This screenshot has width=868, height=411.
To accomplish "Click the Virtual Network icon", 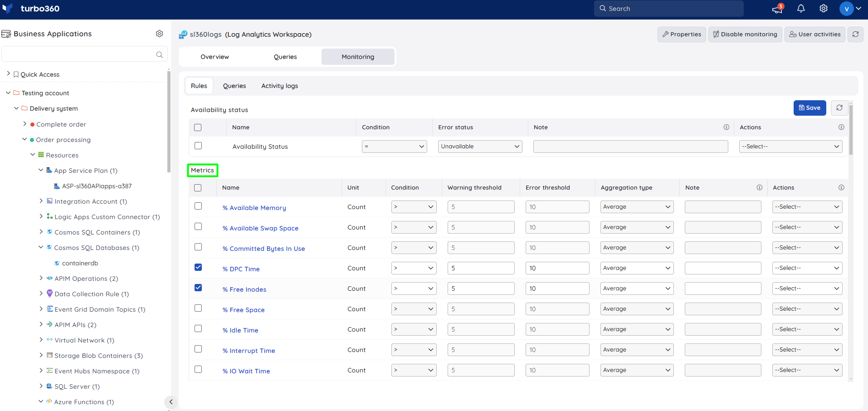I will [x=49, y=340].
